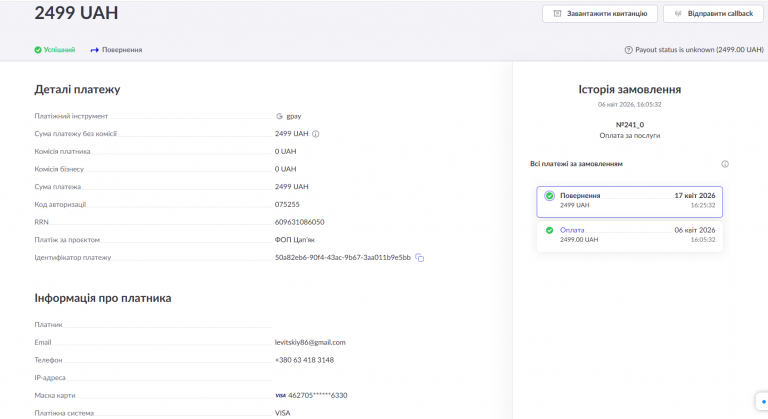Click the question icon near Payout status

pyautogui.click(x=628, y=49)
